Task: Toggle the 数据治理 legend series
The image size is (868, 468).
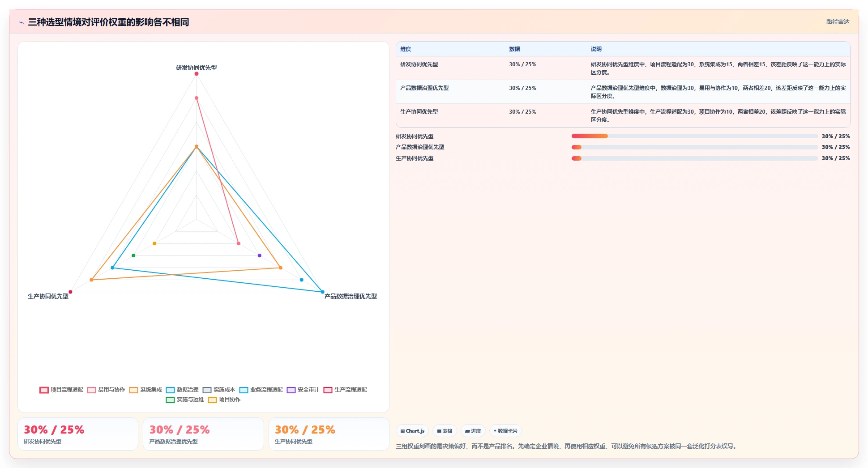Action: pos(182,390)
